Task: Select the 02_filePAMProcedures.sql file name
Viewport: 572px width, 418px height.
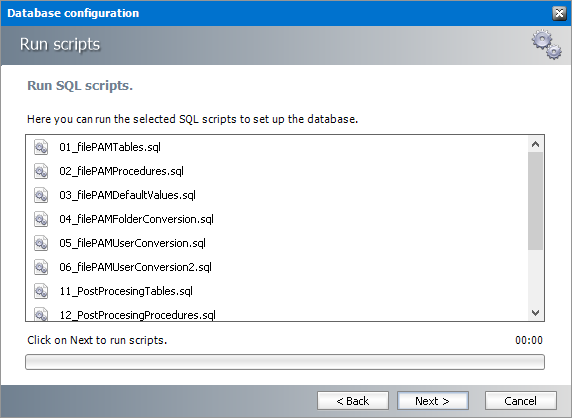Action: tap(121, 171)
